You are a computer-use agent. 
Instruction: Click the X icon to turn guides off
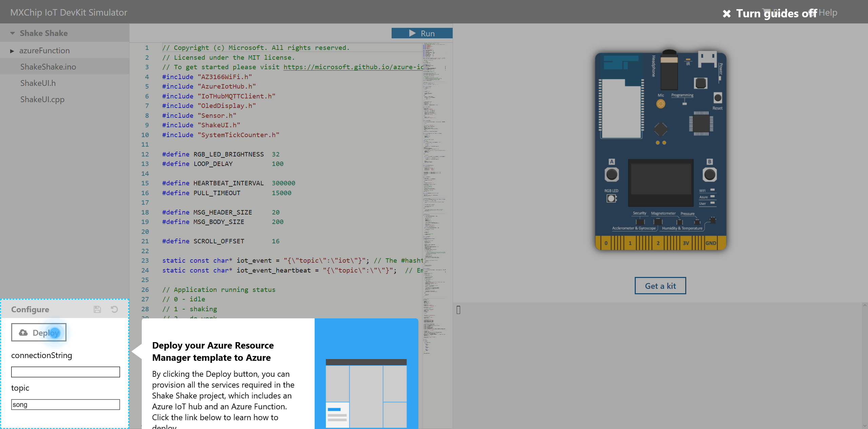click(727, 14)
